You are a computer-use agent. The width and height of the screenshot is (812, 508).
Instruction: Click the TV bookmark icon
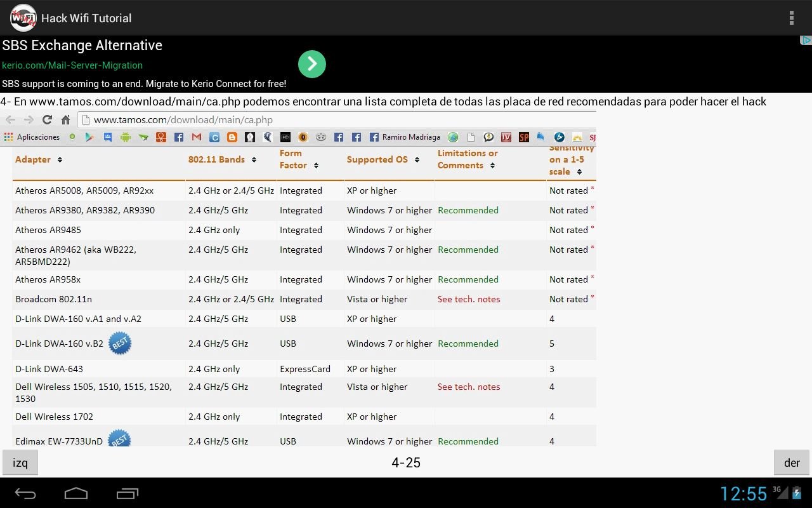click(x=506, y=137)
